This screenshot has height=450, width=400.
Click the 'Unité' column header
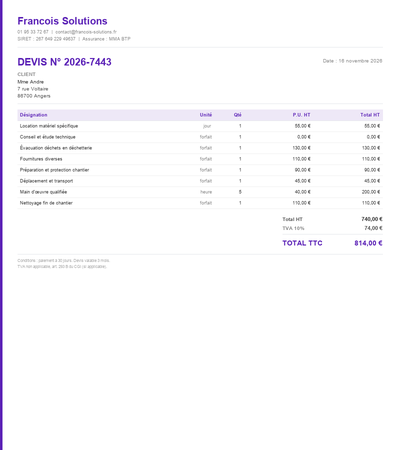[x=206, y=115]
